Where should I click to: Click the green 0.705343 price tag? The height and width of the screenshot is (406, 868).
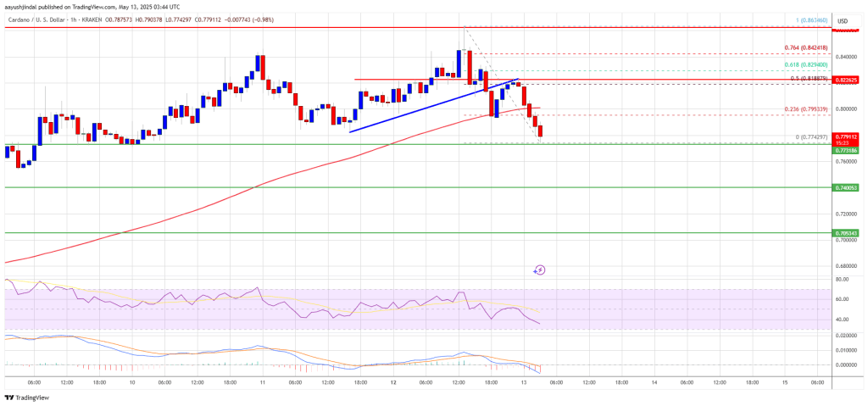click(x=847, y=232)
